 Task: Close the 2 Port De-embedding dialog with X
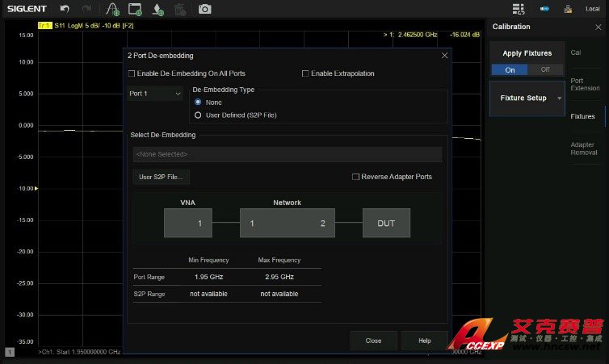[444, 55]
